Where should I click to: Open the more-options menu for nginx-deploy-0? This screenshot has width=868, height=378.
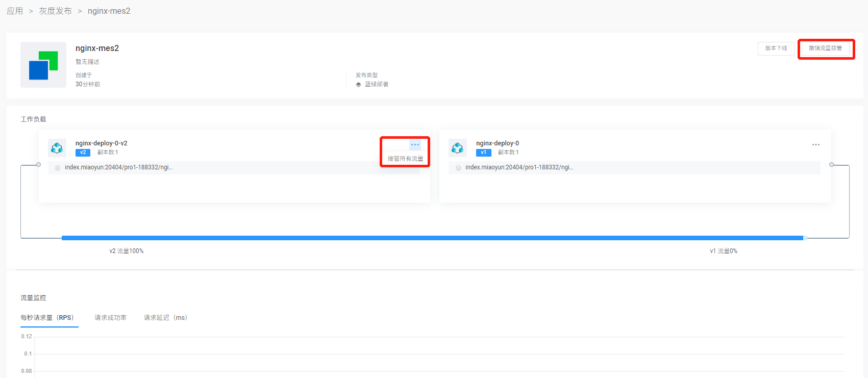tap(815, 145)
